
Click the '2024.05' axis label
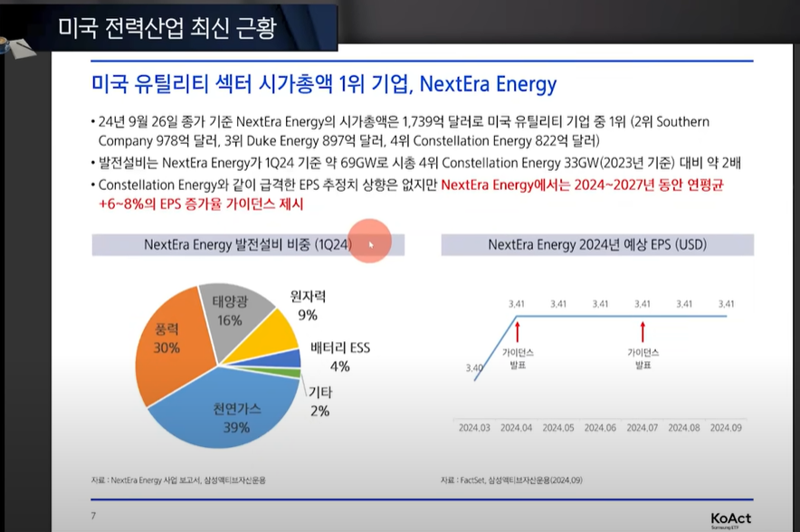pyautogui.click(x=558, y=428)
